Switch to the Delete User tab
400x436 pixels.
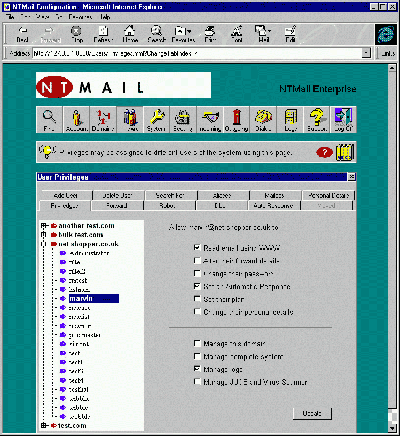click(118, 195)
